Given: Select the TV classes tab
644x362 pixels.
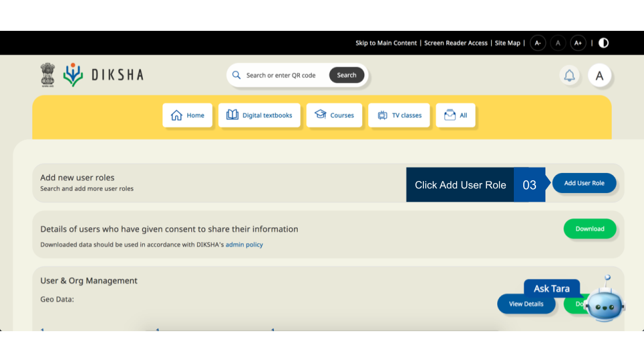Looking at the screenshot, I should tap(399, 115).
